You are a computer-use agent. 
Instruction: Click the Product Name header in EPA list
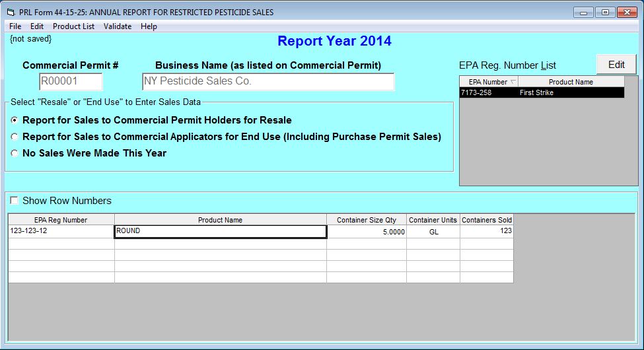point(571,82)
